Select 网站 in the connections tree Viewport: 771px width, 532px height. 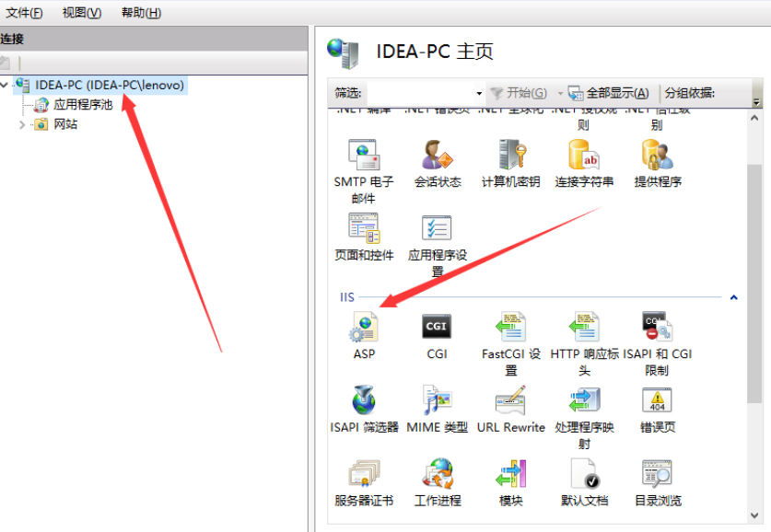point(56,124)
